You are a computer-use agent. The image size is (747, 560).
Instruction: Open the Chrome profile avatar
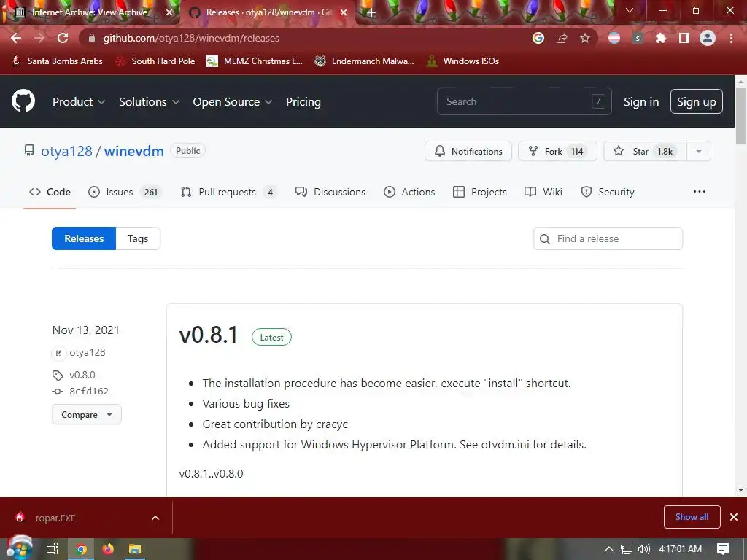pyautogui.click(x=708, y=38)
